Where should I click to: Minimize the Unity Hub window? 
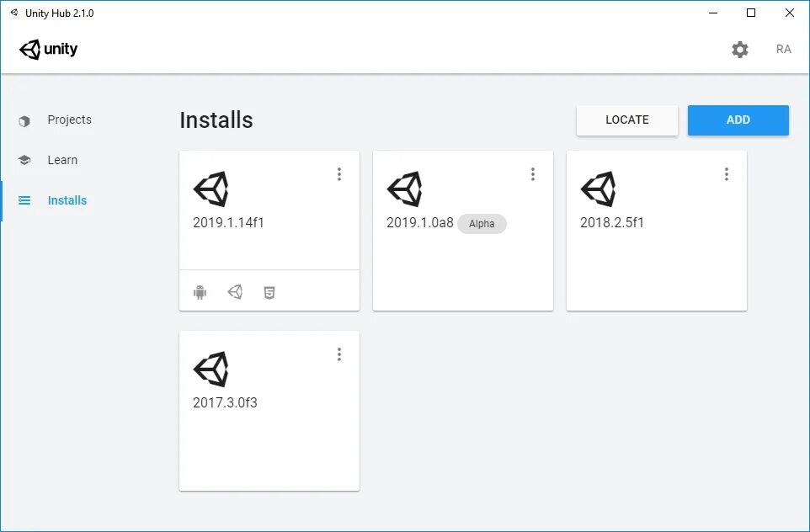tap(713, 13)
